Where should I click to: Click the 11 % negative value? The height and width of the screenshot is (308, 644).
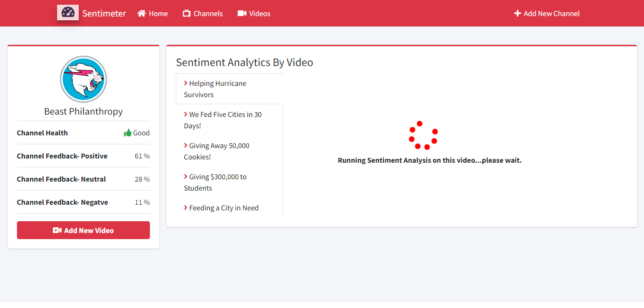coord(142,202)
